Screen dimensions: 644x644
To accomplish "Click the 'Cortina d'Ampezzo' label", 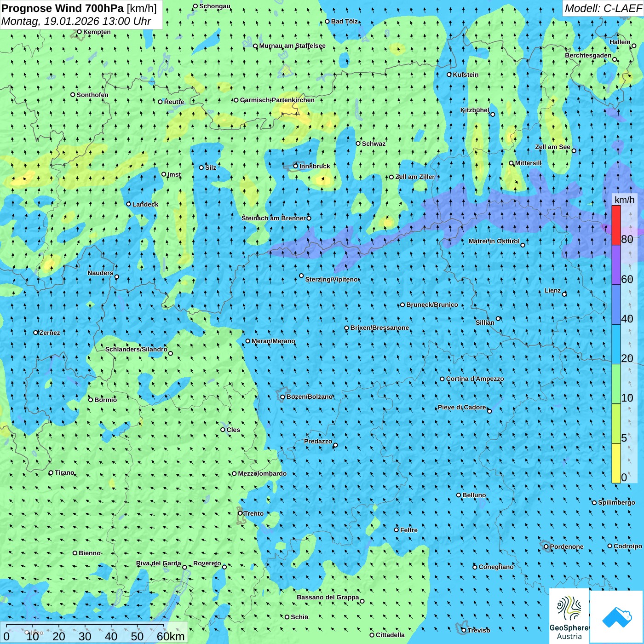I will click(x=475, y=379).
